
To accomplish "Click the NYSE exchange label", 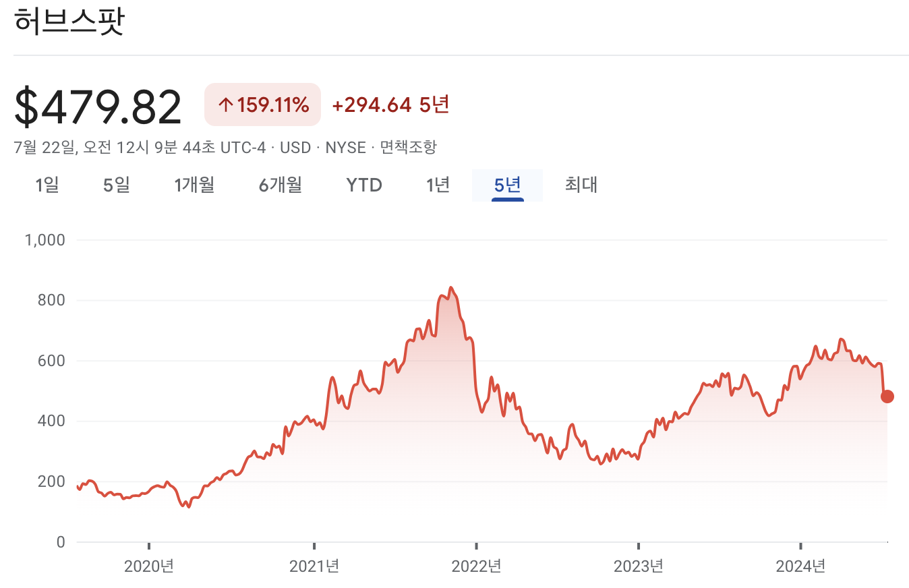I will tap(345, 147).
